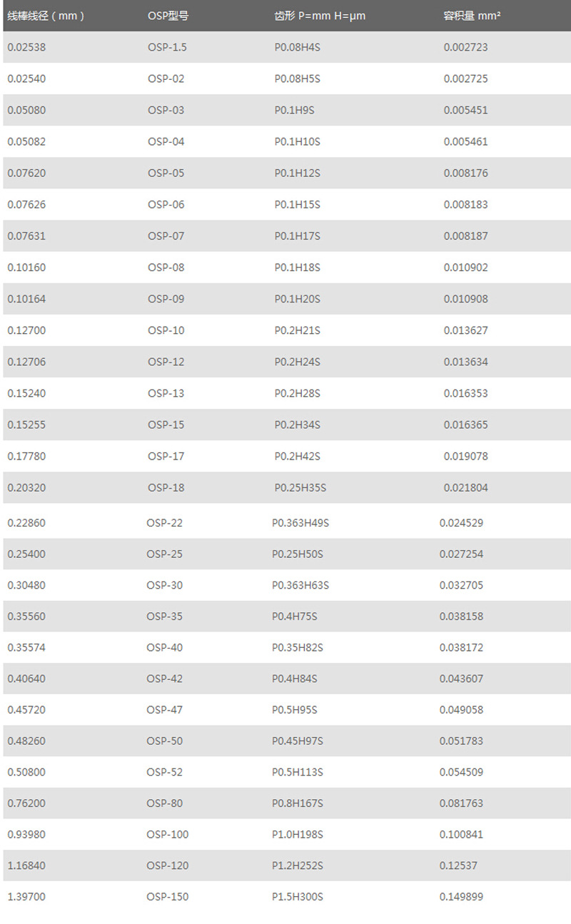Image resolution: width=571 pixels, height=924 pixels.
Task: Select the OSP-120 model cell
Action: click(x=168, y=865)
